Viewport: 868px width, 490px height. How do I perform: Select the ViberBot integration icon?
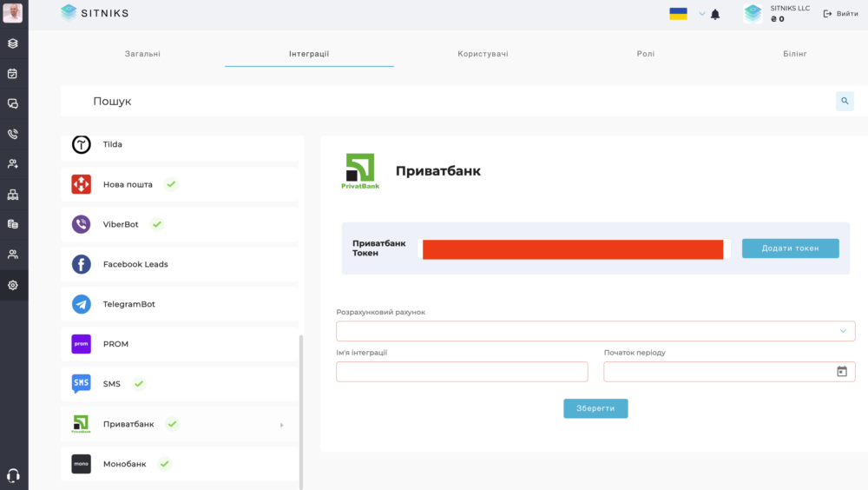click(82, 224)
